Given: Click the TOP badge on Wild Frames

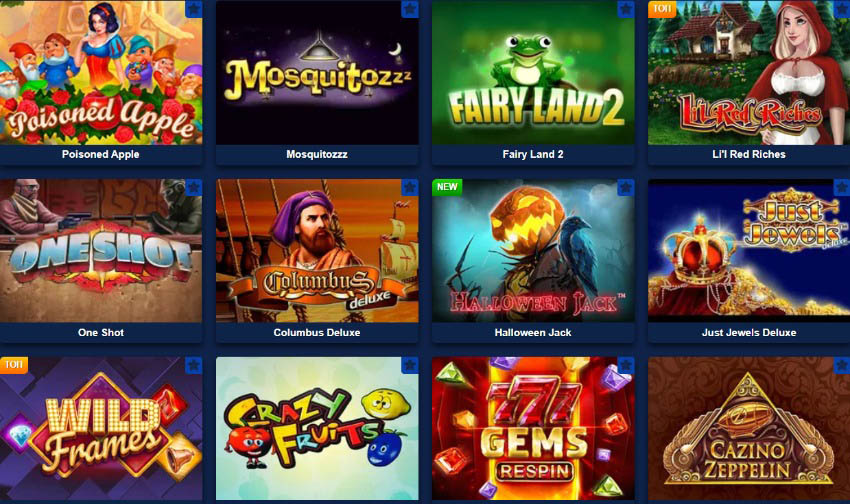Looking at the screenshot, I should pos(14,365).
